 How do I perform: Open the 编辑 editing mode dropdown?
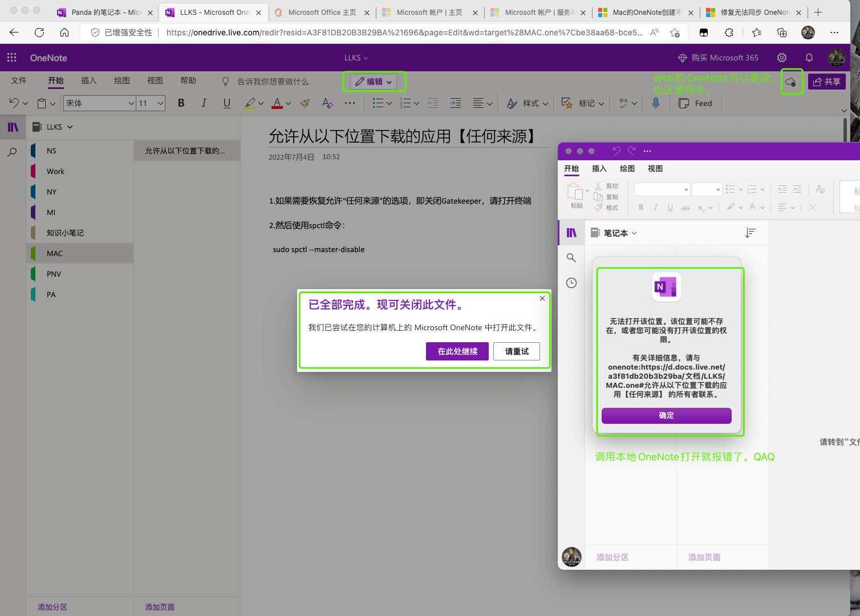pos(374,82)
